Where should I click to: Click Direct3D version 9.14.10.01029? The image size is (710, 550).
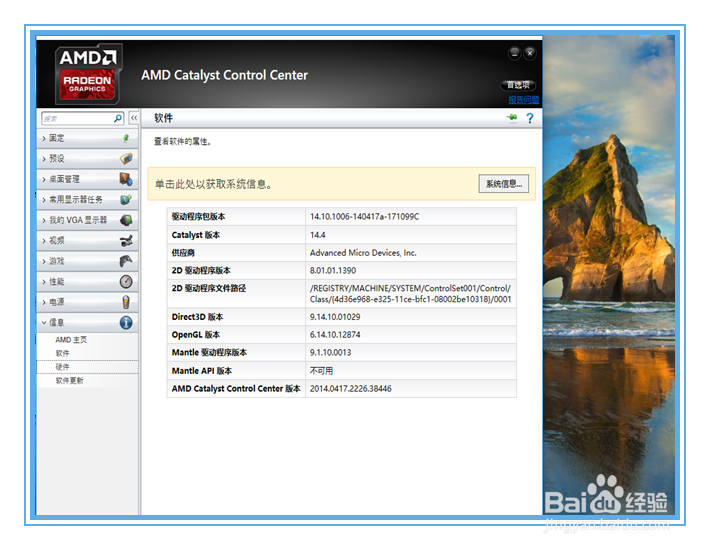335,317
